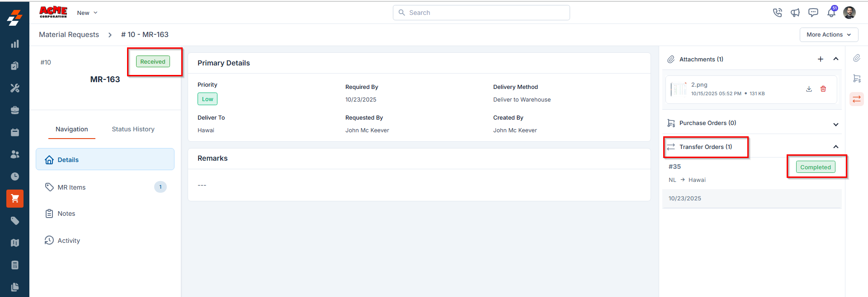The height and width of the screenshot is (297, 868).
Task: Open the New dropdown menu
Action: [87, 13]
